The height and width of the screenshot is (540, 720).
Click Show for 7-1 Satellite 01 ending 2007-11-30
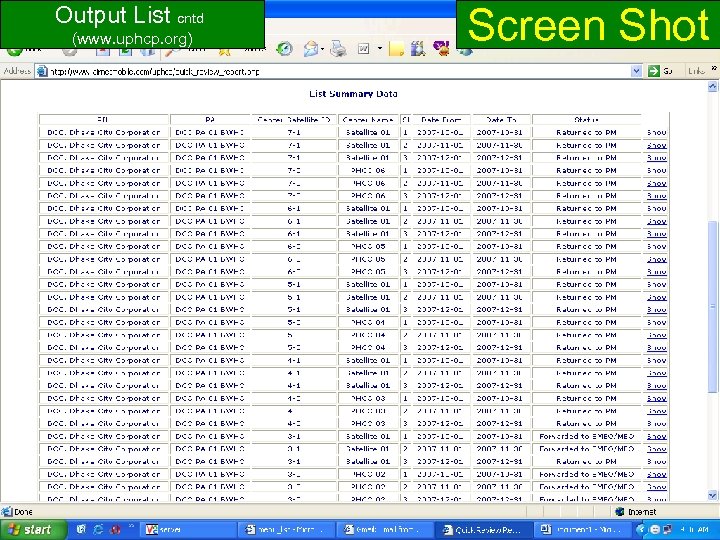point(656,145)
